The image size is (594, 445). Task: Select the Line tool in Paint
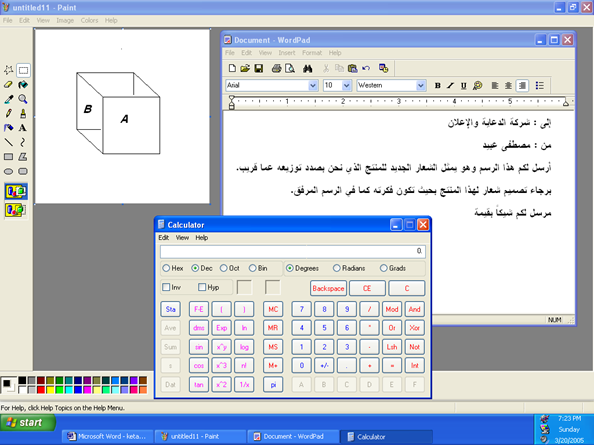8,142
